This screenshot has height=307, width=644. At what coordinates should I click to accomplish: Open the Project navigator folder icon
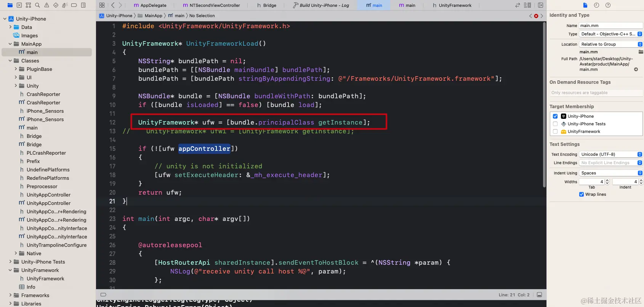click(x=10, y=5)
